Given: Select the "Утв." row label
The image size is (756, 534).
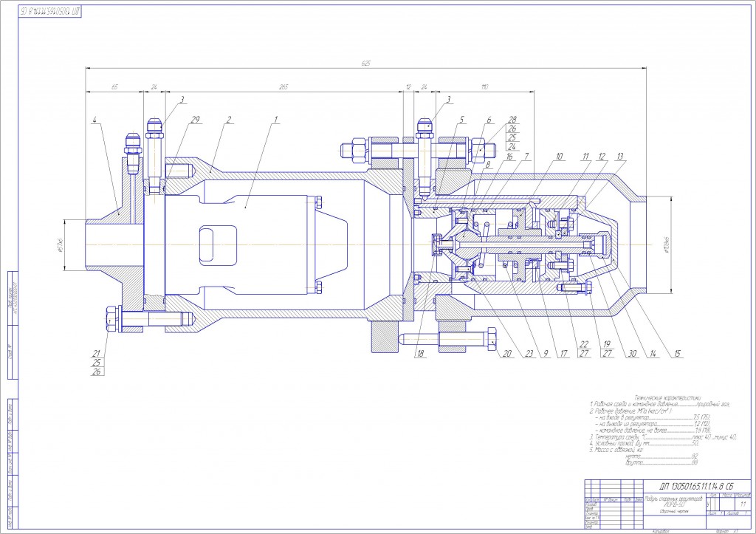Looking at the screenshot, I should 588,527.
